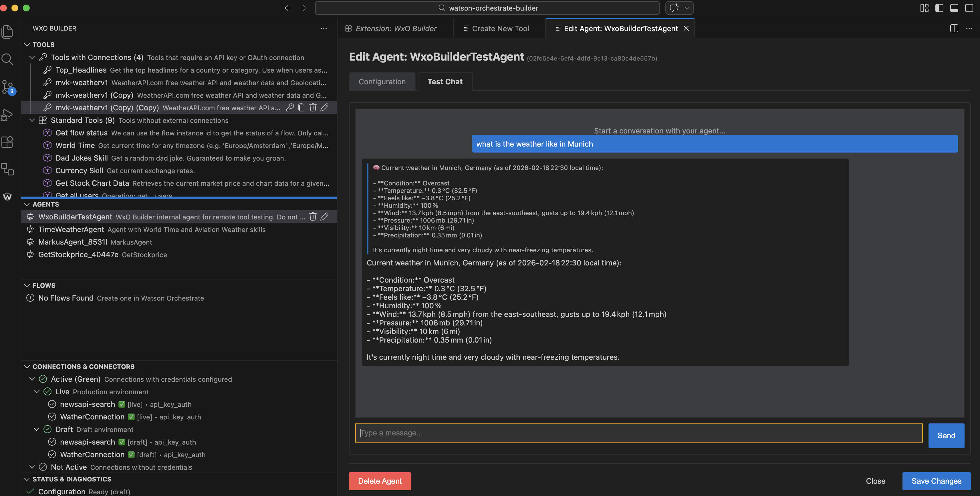Split the editor using the top-right icon

954,28
